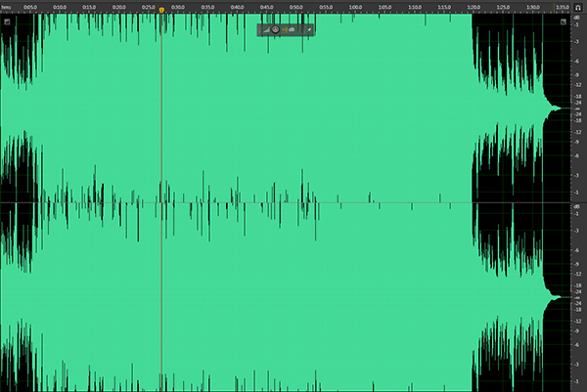Click the fade-out handle at waveform's top-right
587x392 pixels.
[x=564, y=22]
